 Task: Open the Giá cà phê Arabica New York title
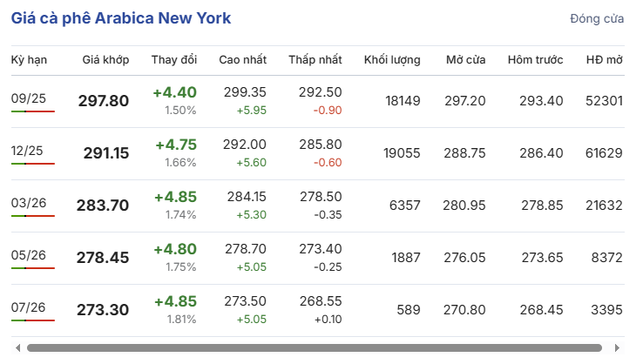(x=121, y=18)
